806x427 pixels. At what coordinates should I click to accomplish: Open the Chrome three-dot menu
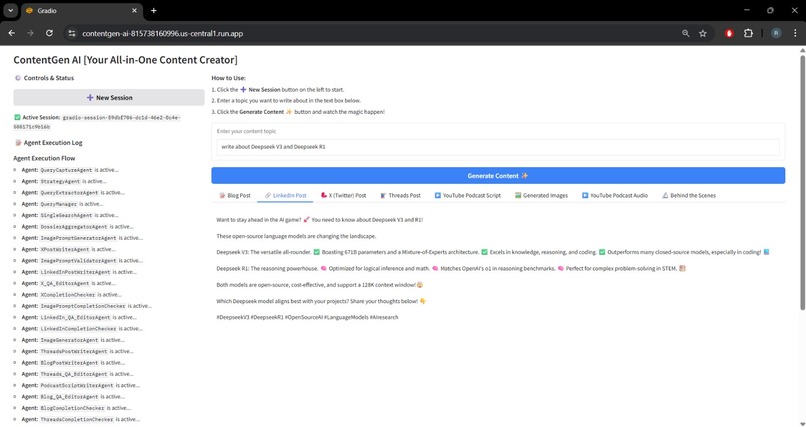(795, 33)
